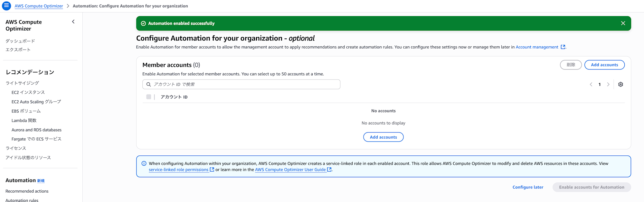Click external icon next to service-linked role permissions
The image size is (644, 202).
pyautogui.click(x=212, y=170)
